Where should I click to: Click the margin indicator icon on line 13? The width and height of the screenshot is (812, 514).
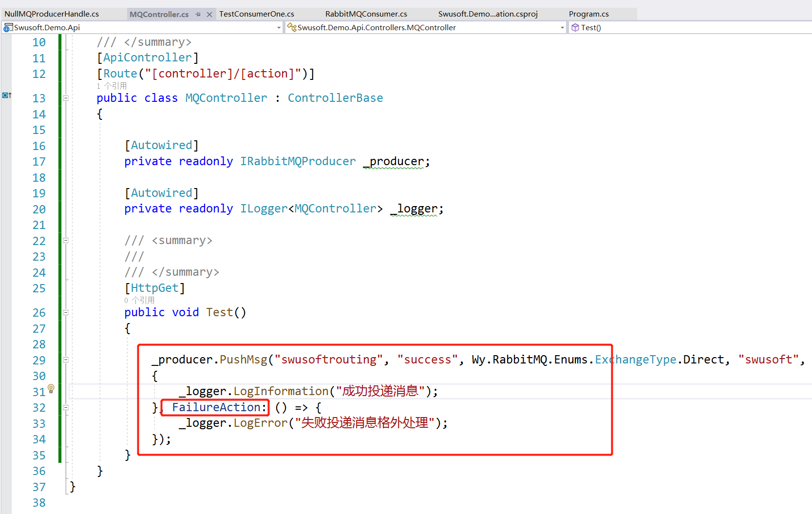7,95
